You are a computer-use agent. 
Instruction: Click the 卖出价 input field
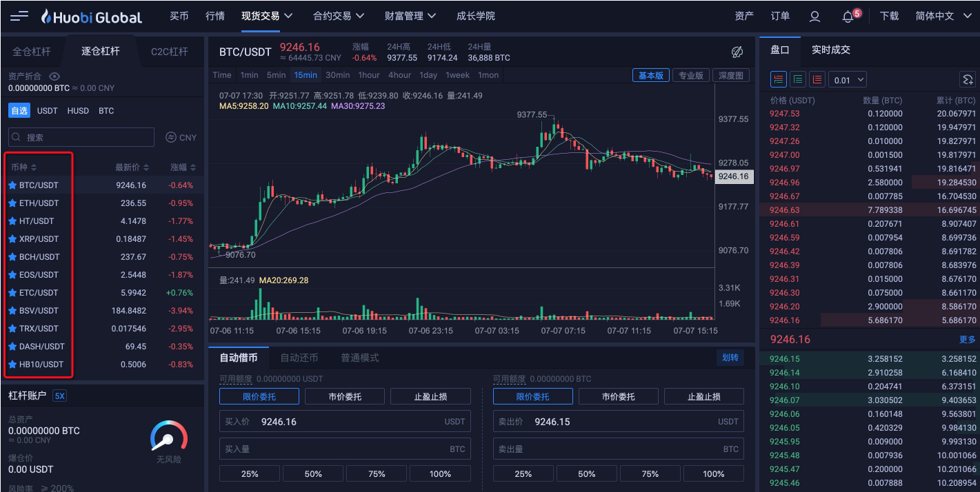coord(619,421)
